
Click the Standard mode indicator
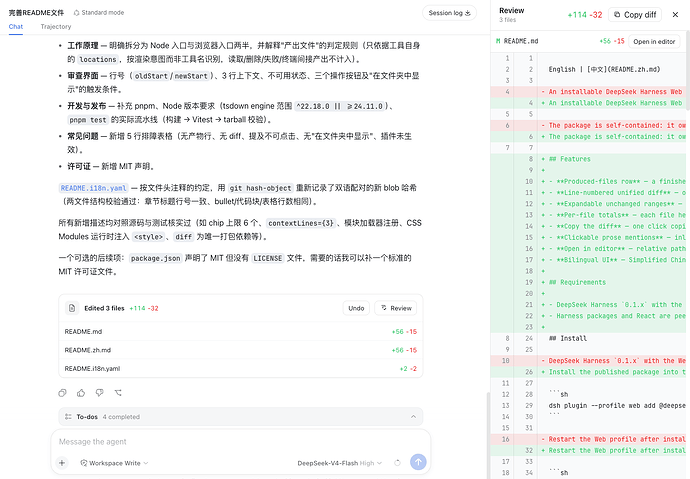[x=99, y=13]
